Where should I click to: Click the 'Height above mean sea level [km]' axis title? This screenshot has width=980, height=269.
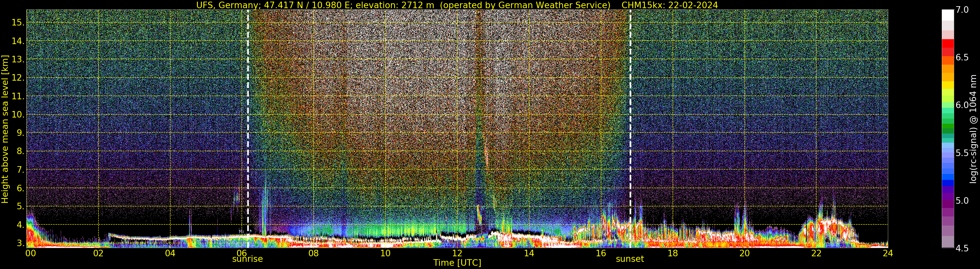[x=5, y=129]
